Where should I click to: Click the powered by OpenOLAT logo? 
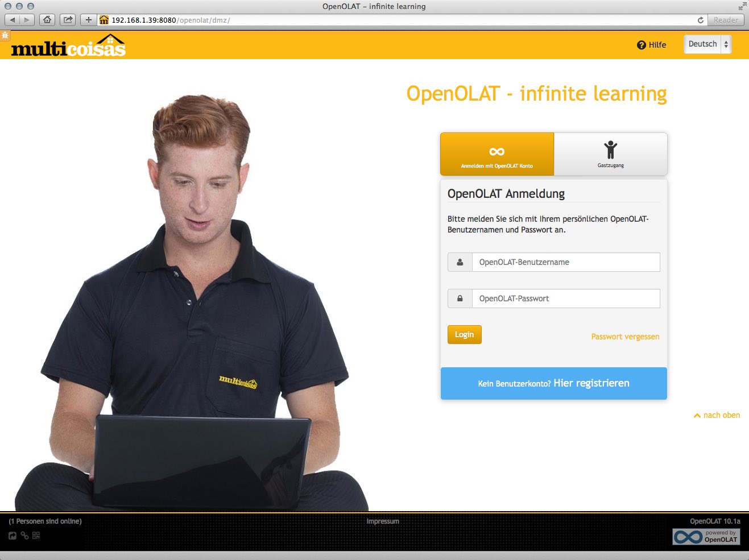tap(706, 537)
